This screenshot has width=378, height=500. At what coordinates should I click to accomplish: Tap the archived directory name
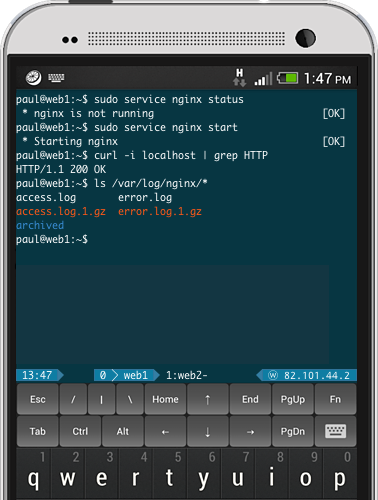[x=40, y=225]
